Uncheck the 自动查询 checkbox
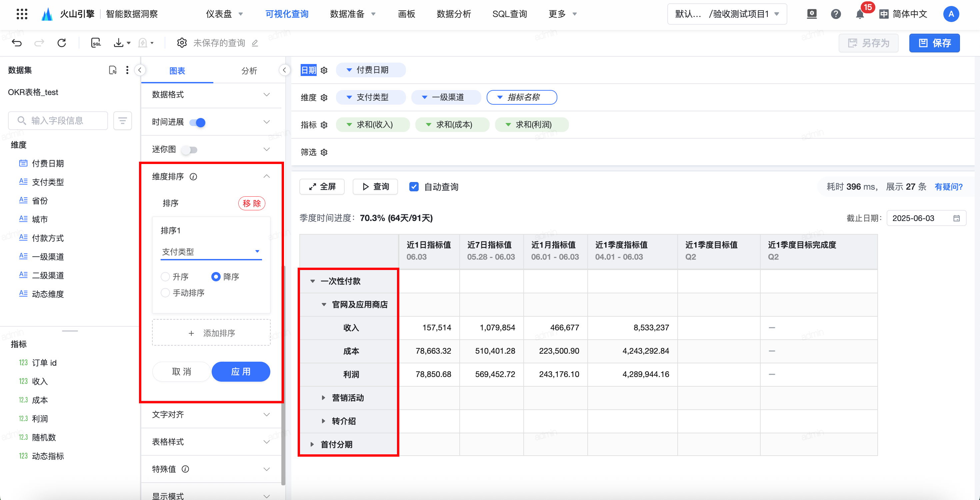 pos(414,187)
